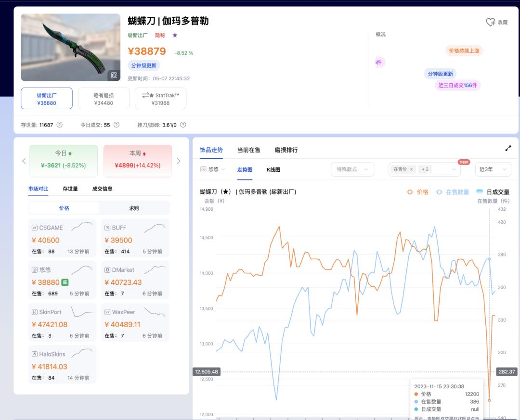This screenshot has width=520, height=420.
Task: Open the 特殊款式 dropdown
Action: pos(352,169)
